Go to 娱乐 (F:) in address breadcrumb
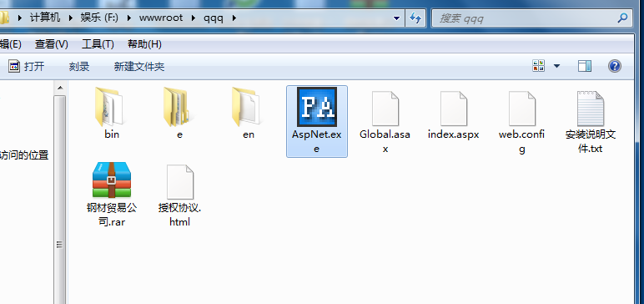This screenshot has height=304, width=644. [99, 18]
